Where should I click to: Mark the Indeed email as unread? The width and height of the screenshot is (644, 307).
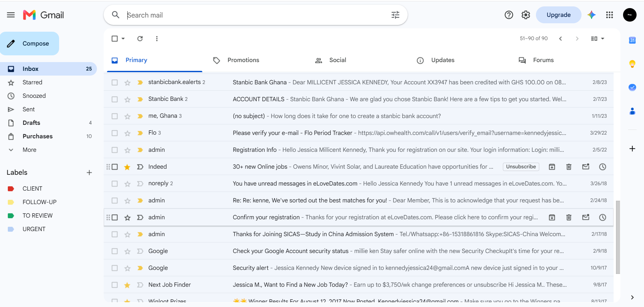click(586, 167)
